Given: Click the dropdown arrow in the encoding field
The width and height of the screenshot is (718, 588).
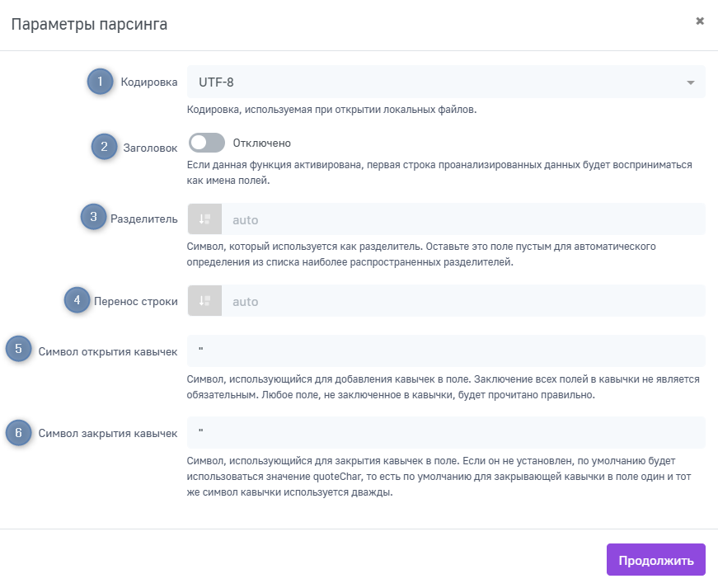Looking at the screenshot, I should (690, 82).
